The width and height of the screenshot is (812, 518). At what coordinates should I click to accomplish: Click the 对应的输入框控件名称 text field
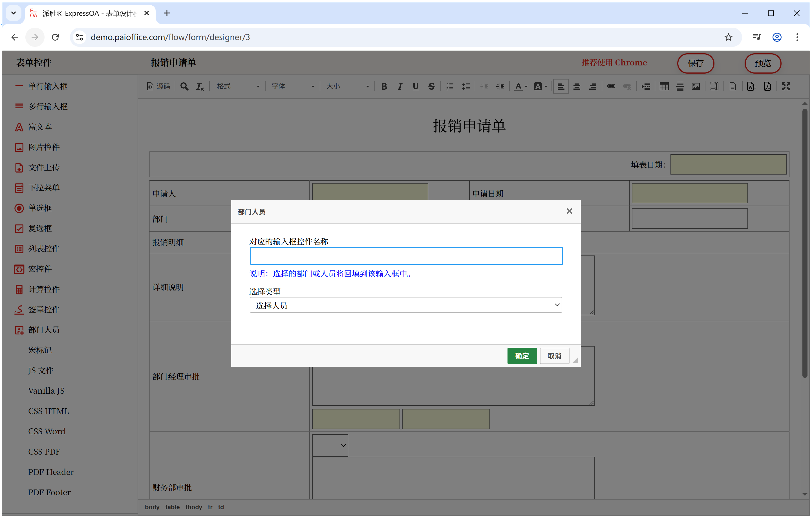coord(406,256)
